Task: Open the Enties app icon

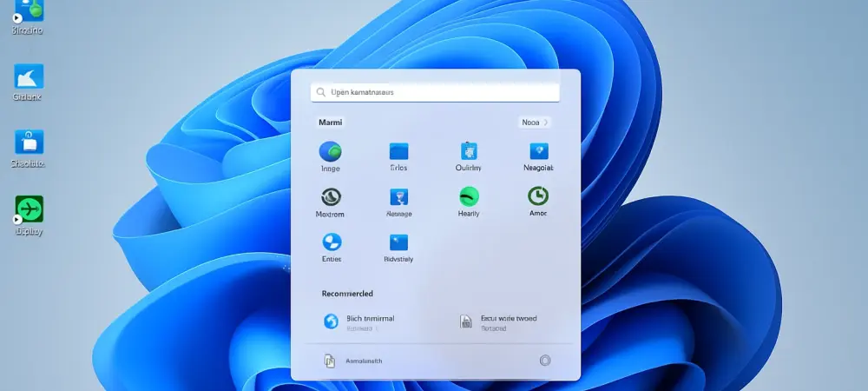Action: (x=332, y=242)
